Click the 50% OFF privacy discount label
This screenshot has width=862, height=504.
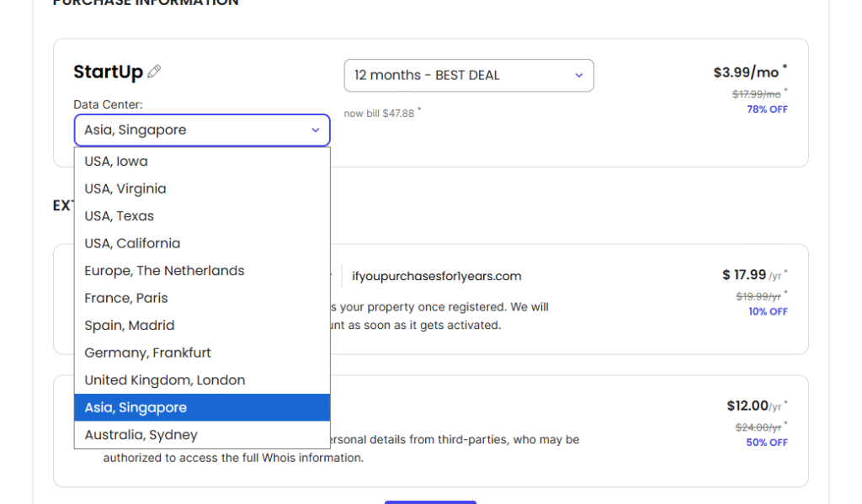point(767,443)
